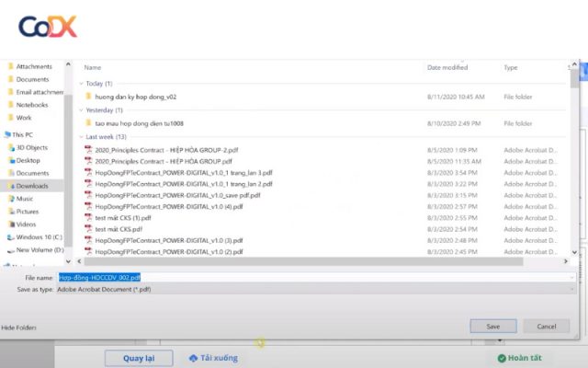This screenshot has height=368, width=588.
Task: Go to Videos folder in sidebar
Action: pyautogui.click(x=26, y=224)
